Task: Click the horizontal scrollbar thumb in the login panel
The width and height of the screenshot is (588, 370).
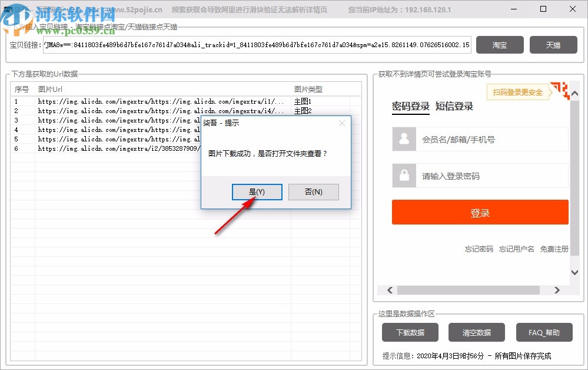Action: (469, 290)
